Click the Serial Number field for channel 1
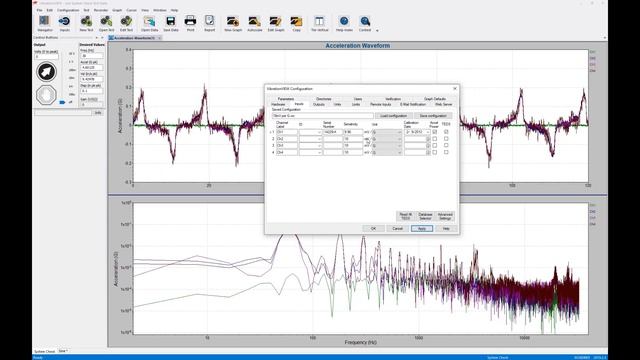This screenshot has width=640, height=360. point(333,132)
